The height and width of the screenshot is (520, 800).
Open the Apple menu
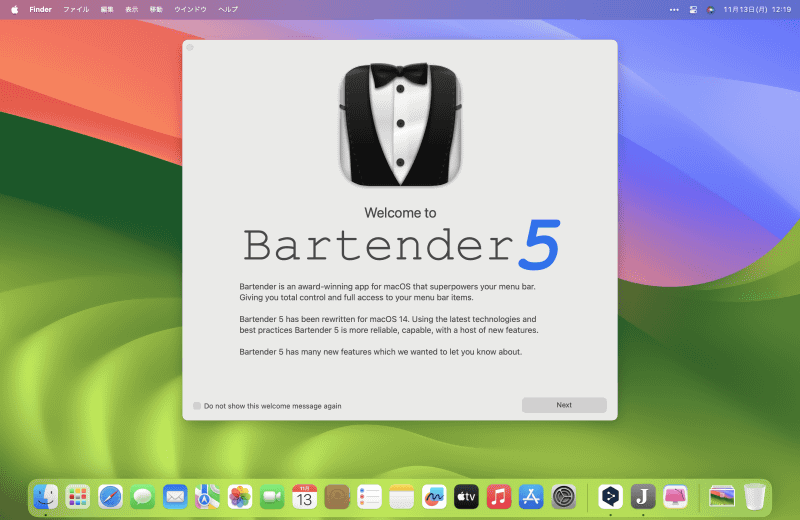coord(14,9)
